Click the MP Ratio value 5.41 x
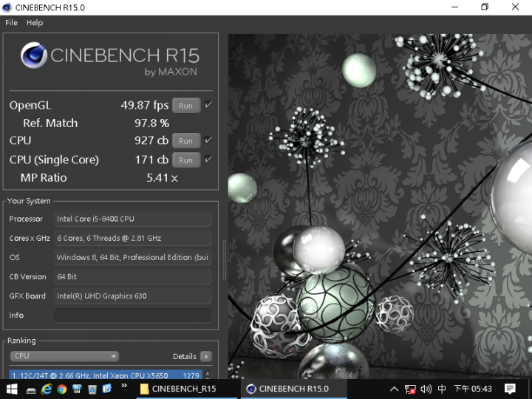Viewport: 532px width, 399px height. coord(162,178)
